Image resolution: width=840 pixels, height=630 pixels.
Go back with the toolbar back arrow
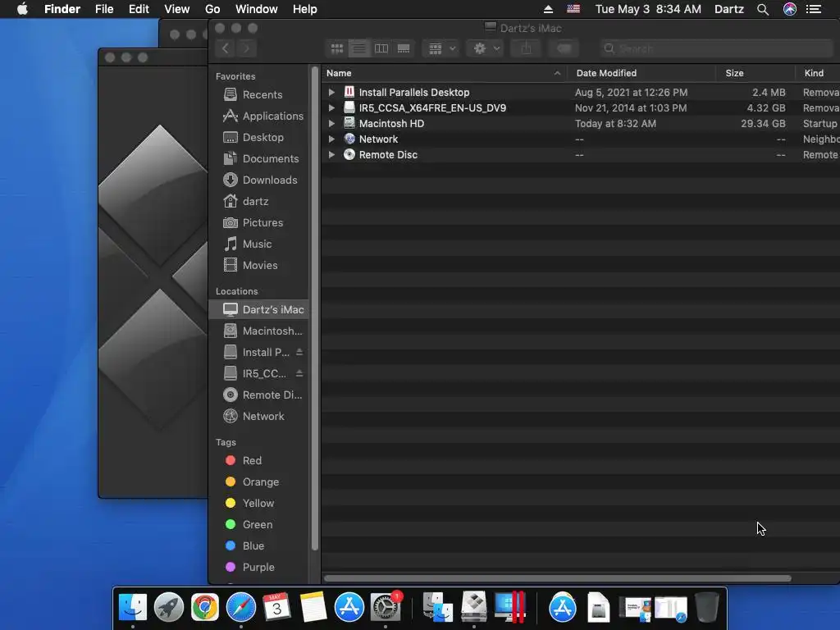pos(226,48)
